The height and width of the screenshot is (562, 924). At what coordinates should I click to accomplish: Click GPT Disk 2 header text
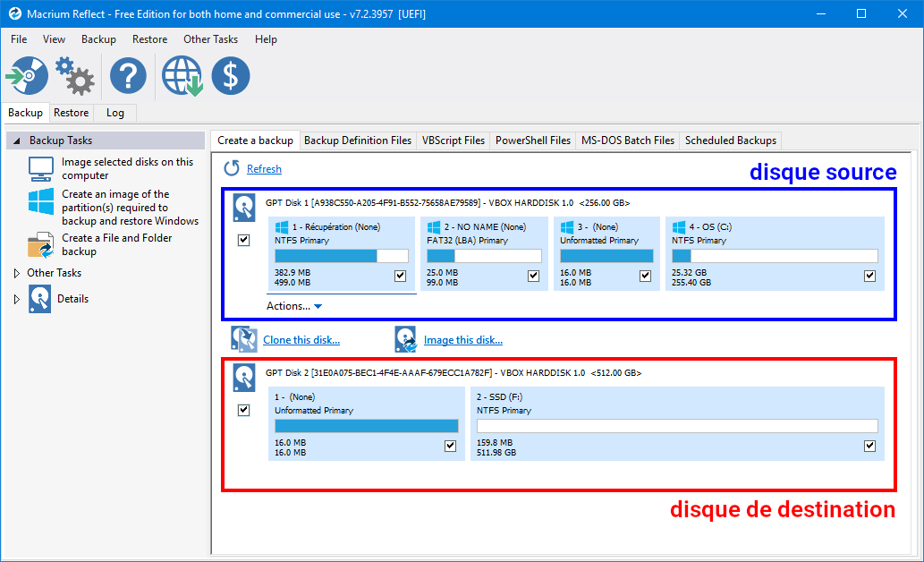coord(454,372)
